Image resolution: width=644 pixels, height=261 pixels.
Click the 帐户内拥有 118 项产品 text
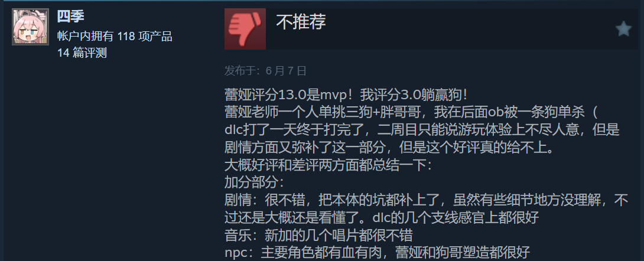(x=115, y=37)
